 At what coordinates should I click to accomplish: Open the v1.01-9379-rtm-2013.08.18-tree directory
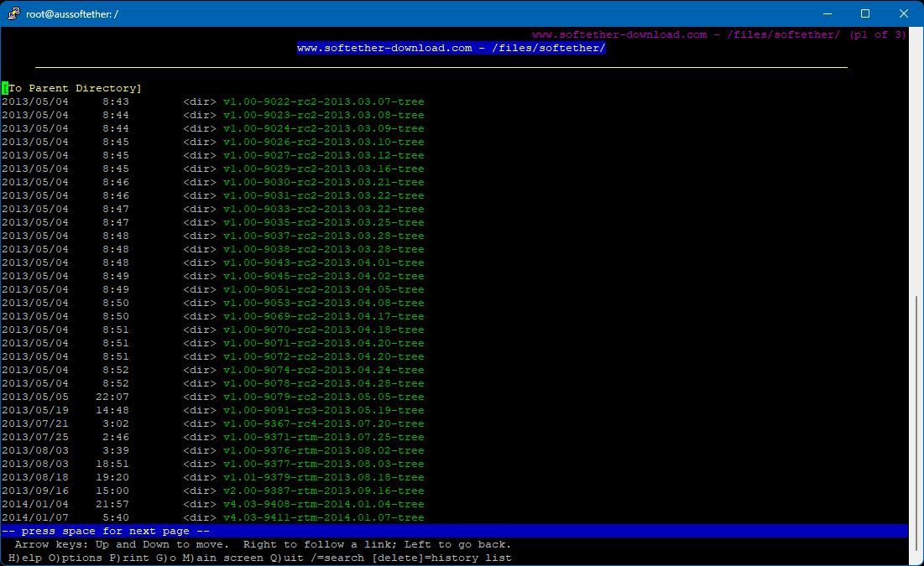tap(323, 477)
